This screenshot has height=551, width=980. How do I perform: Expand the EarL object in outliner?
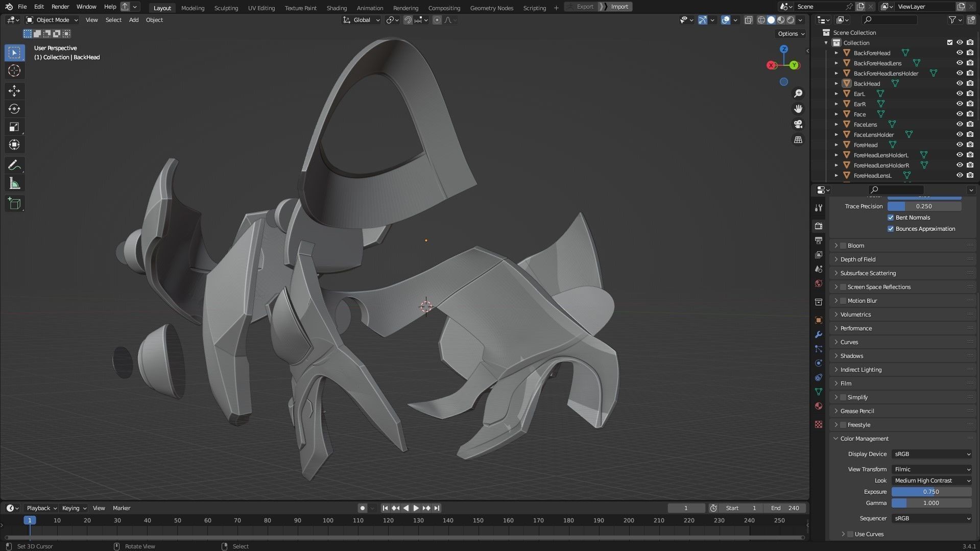[836, 94]
